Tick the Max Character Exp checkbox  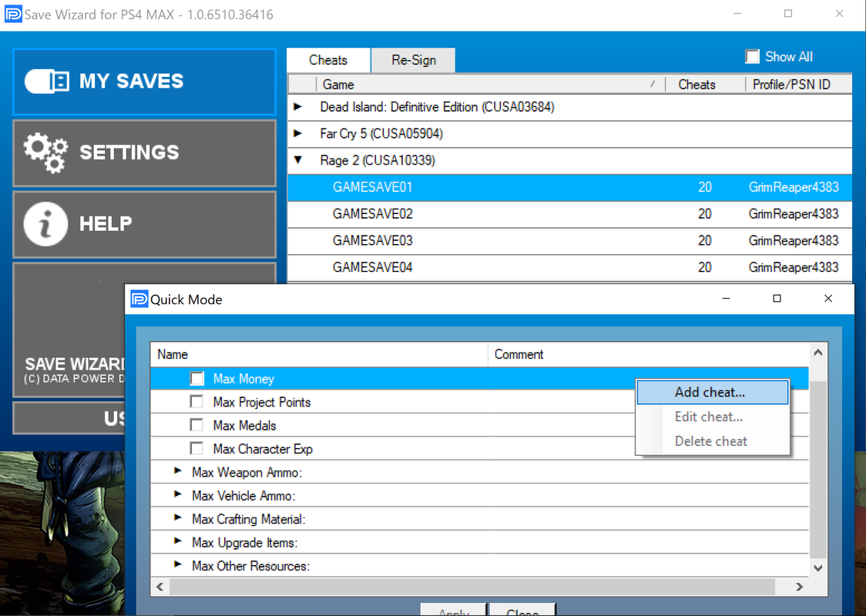tap(196, 448)
